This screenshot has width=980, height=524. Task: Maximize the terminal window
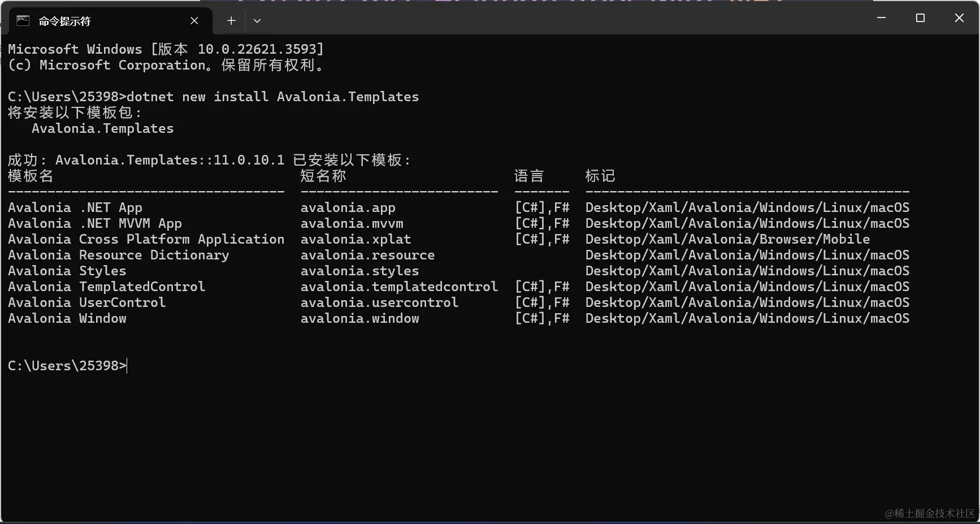pos(920,18)
